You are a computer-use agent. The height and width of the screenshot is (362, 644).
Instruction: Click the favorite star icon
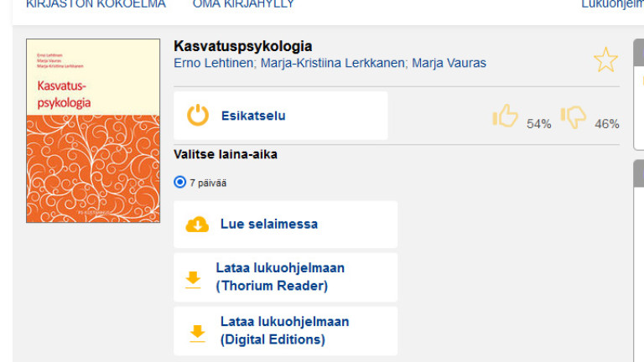click(605, 60)
